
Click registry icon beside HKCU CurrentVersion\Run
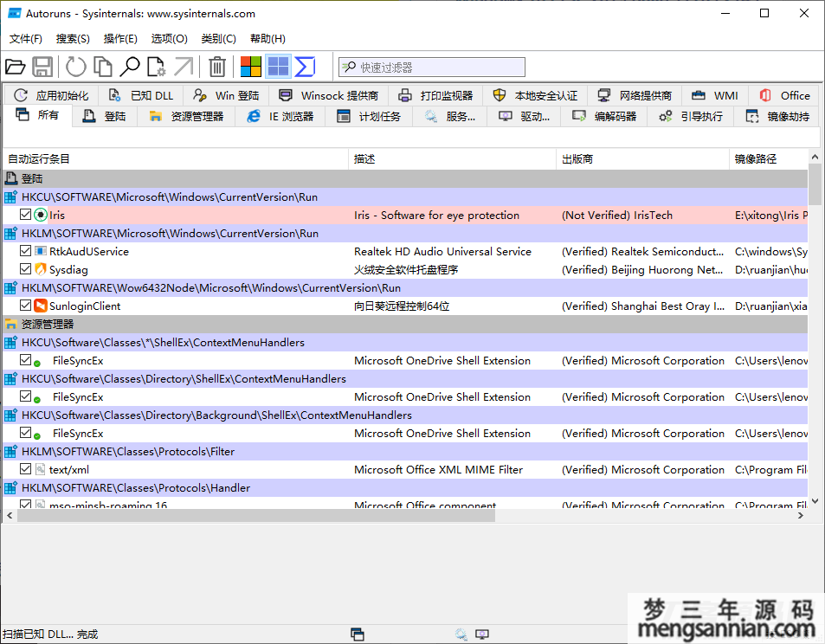[x=10, y=196]
